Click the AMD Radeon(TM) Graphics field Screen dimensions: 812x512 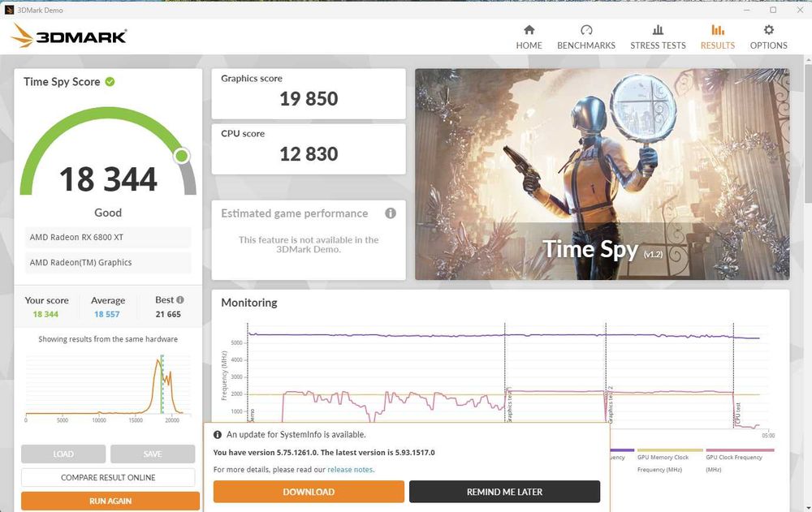tap(108, 262)
